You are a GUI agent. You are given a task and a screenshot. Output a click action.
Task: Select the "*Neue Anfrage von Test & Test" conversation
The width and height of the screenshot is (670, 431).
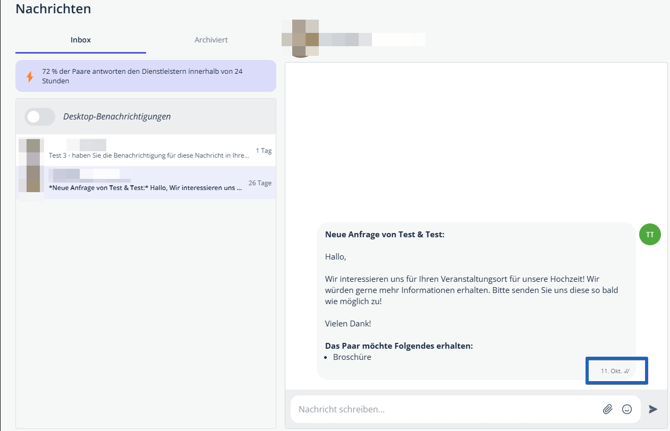pos(145,187)
